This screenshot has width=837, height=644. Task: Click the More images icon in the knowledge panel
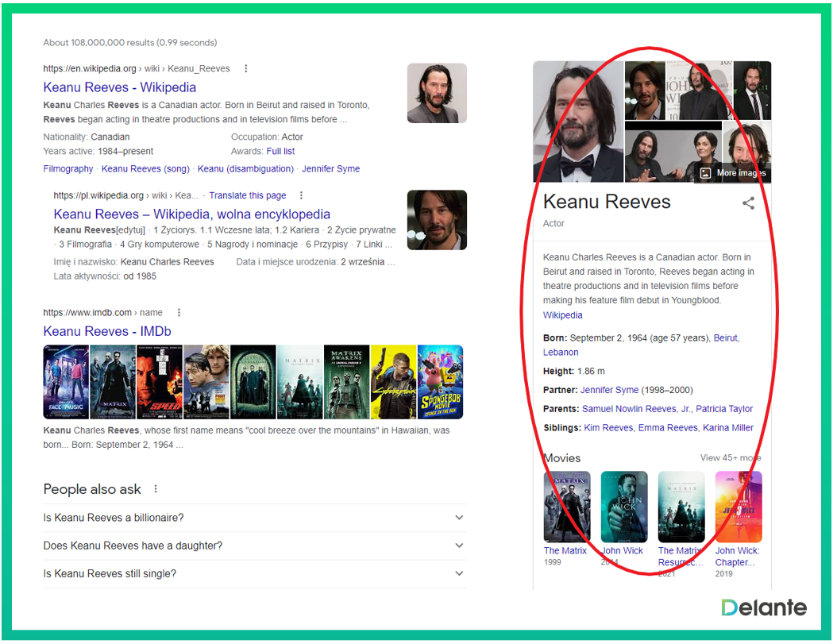(x=705, y=173)
